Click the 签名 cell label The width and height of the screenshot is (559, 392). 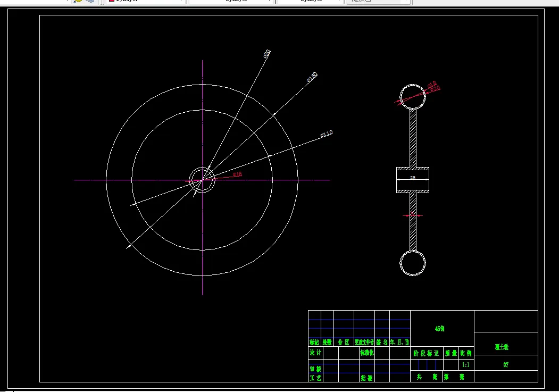(382, 342)
